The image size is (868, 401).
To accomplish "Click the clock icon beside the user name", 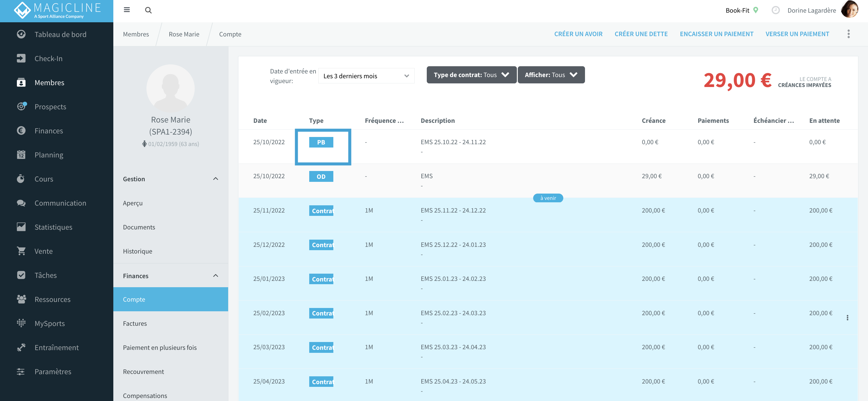I will [x=776, y=10].
